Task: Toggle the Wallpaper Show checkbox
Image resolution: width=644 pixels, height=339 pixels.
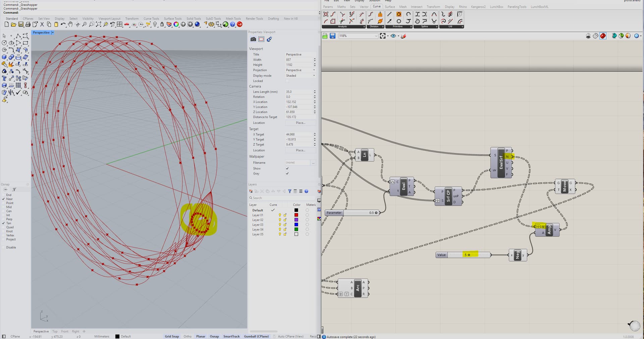Action: pyautogui.click(x=287, y=168)
